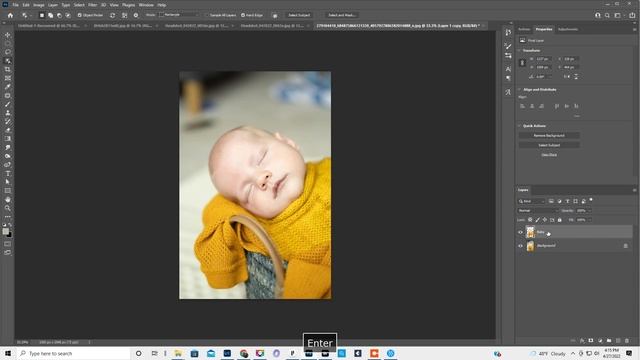
Task: Click the Baby layer thumbnail
Action: coord(530,232)
